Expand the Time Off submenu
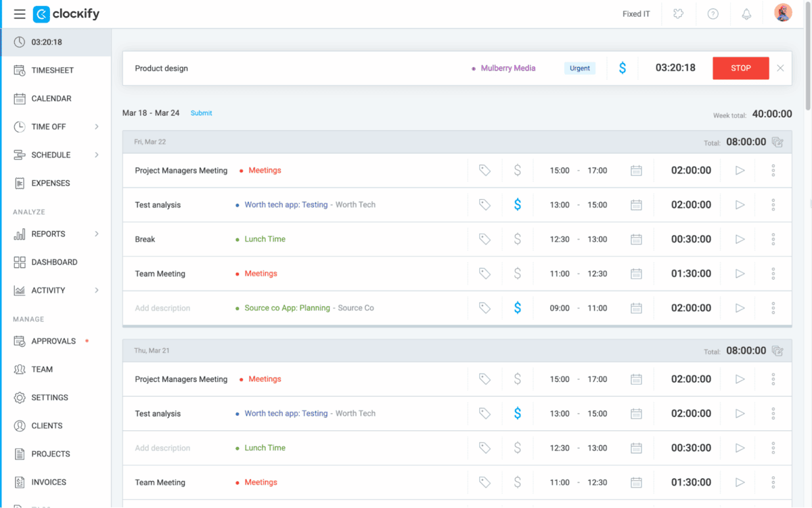This screenshot has width=812, height=508. [97, 127]
